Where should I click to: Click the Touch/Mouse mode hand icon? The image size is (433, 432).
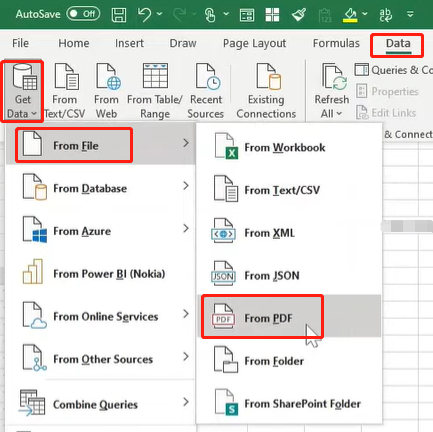coord(210,15)
